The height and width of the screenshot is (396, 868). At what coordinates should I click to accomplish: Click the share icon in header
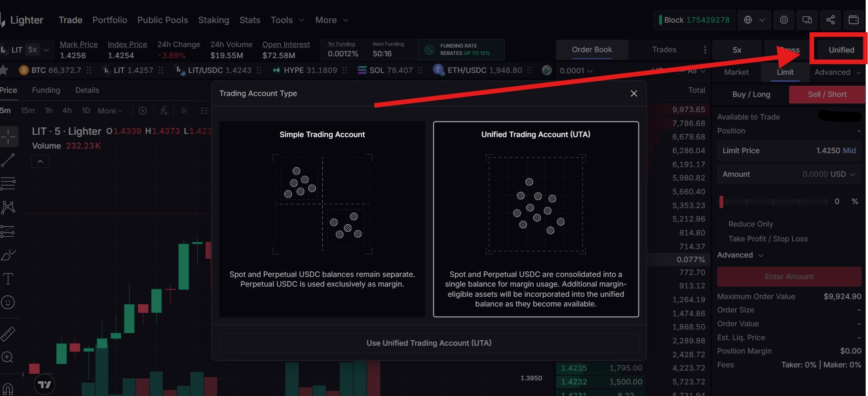click(830, 20)
